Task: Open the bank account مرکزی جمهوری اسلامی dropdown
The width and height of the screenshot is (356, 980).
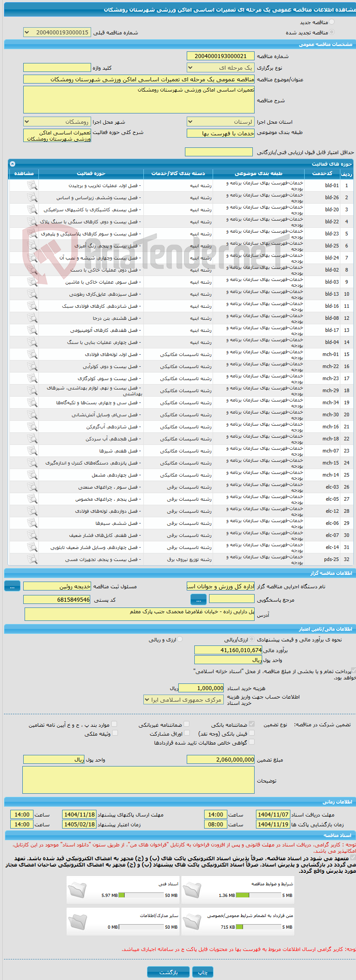Action: point(184,700)
